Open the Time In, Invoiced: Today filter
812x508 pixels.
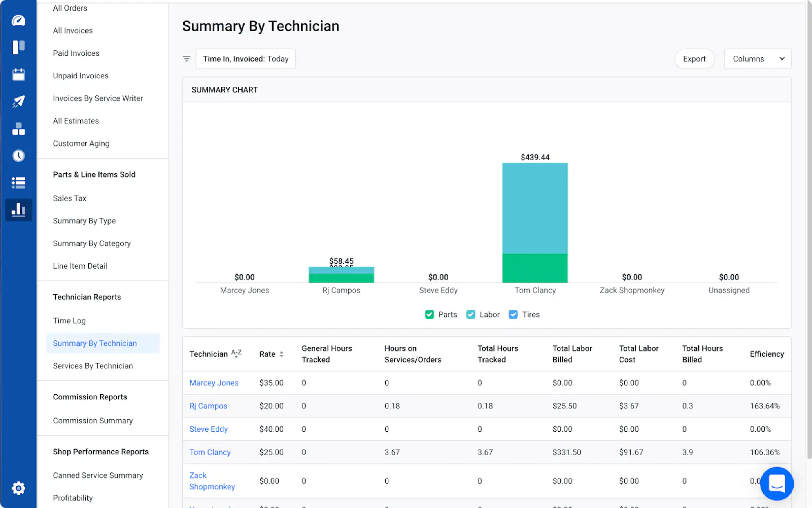[x=246, y=59]
